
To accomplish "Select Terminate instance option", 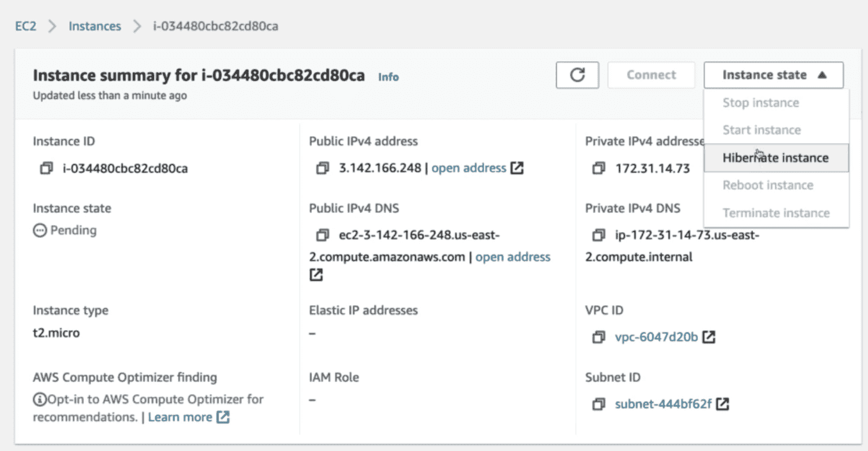I will coord(776,213).
